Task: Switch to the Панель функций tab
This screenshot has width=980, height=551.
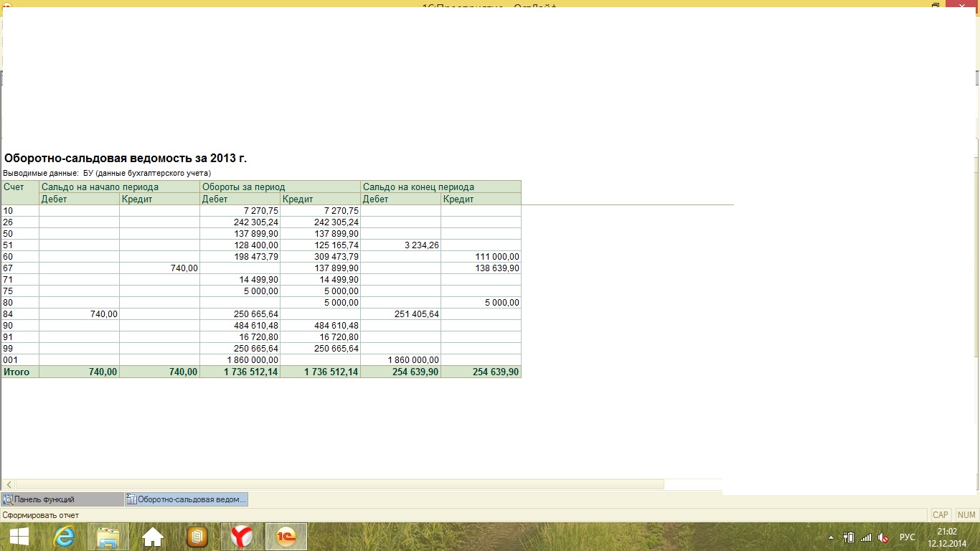Action: 62,499
